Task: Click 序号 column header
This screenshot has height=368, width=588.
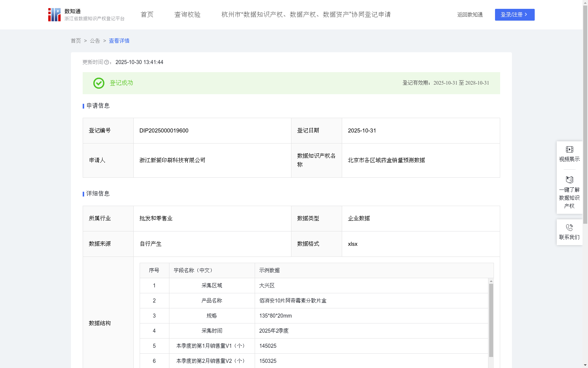Action: click(154, 270)
